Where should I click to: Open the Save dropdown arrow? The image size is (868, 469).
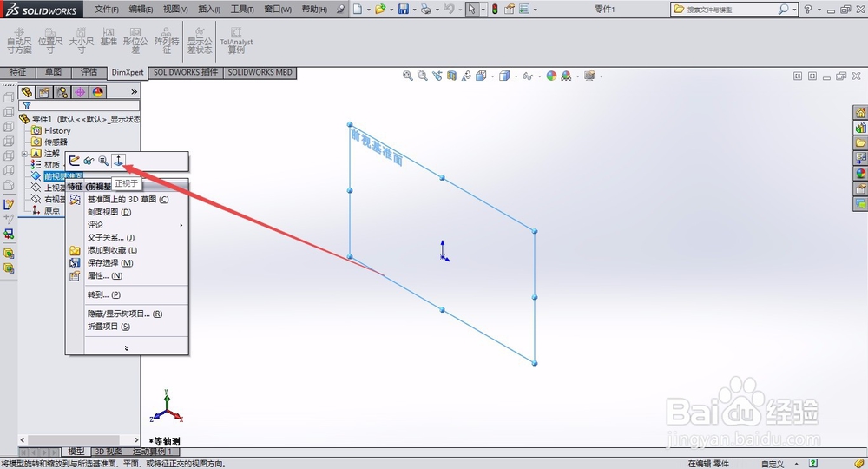coord(414,10)
